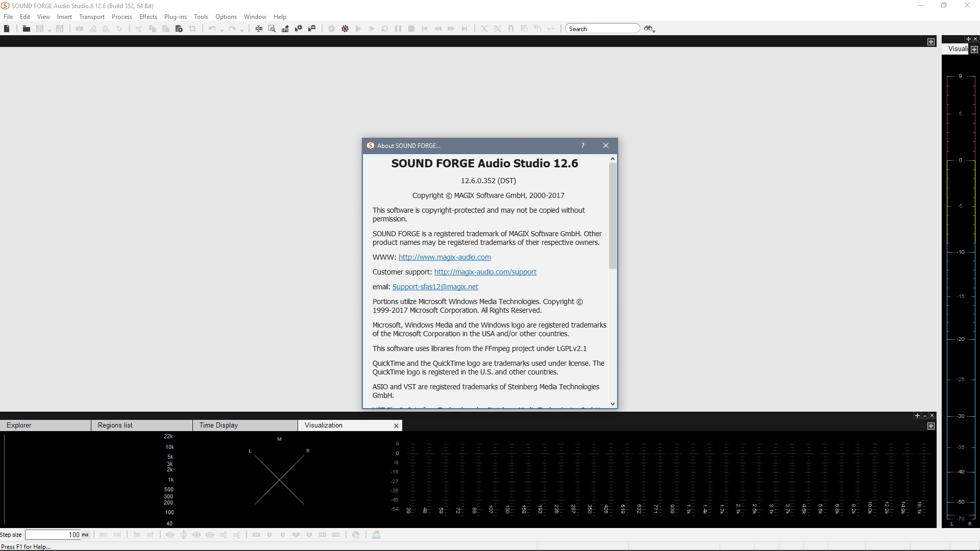The image size is (980, 551).
Task: Click the Paste special play-clipboard icon
Action: [x=179, y=29]
